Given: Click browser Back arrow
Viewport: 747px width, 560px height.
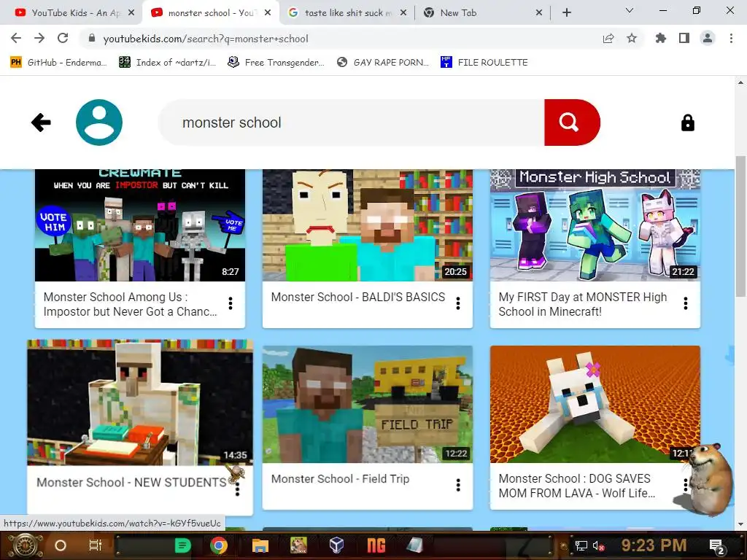Looking at the screenshot, I should [16, 38].
